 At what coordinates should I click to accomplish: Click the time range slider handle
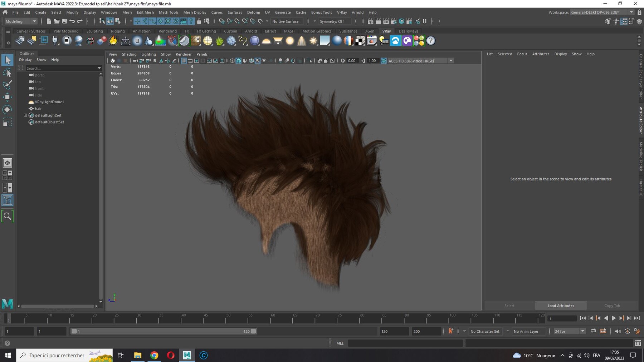164,331
